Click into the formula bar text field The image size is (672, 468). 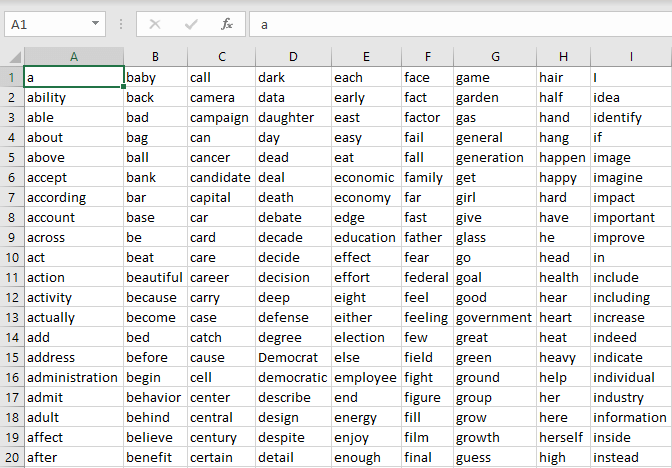[x=460, y=24]
